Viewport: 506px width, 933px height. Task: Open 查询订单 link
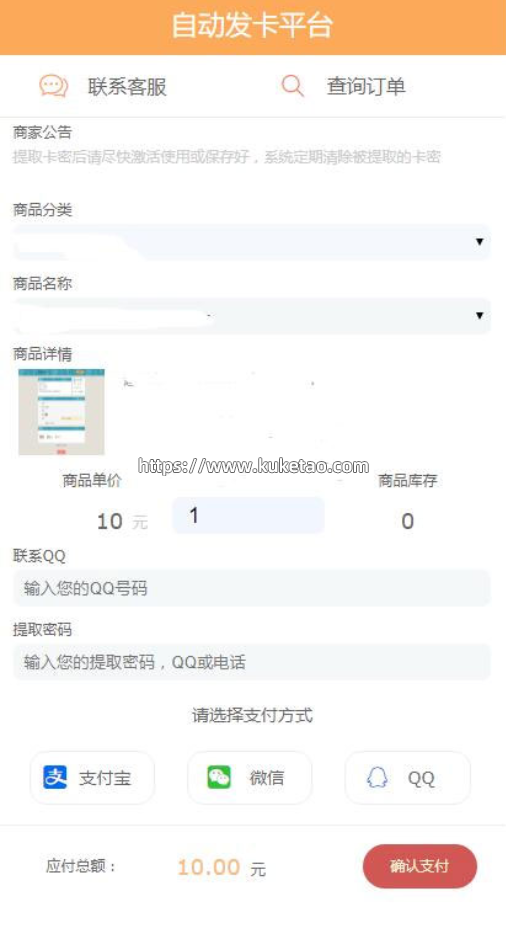click(x=366, y=86)
